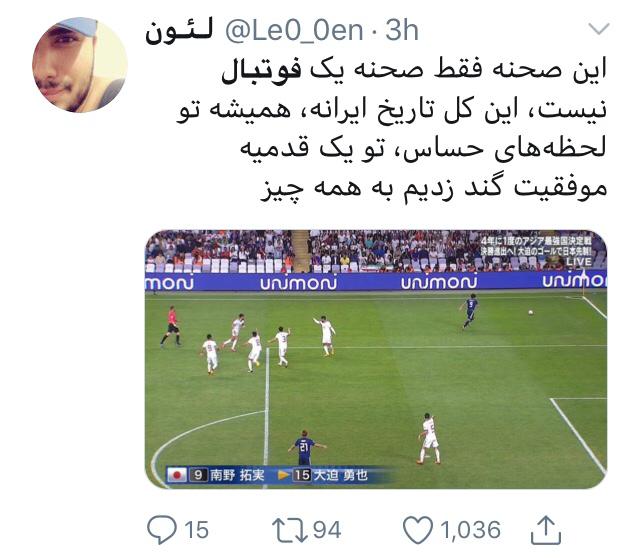
Task: Click the reply count 15
Action: (196, 530)
